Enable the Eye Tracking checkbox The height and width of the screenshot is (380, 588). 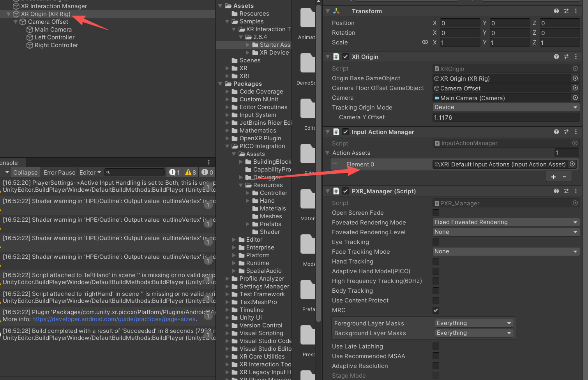pos(435,242)
